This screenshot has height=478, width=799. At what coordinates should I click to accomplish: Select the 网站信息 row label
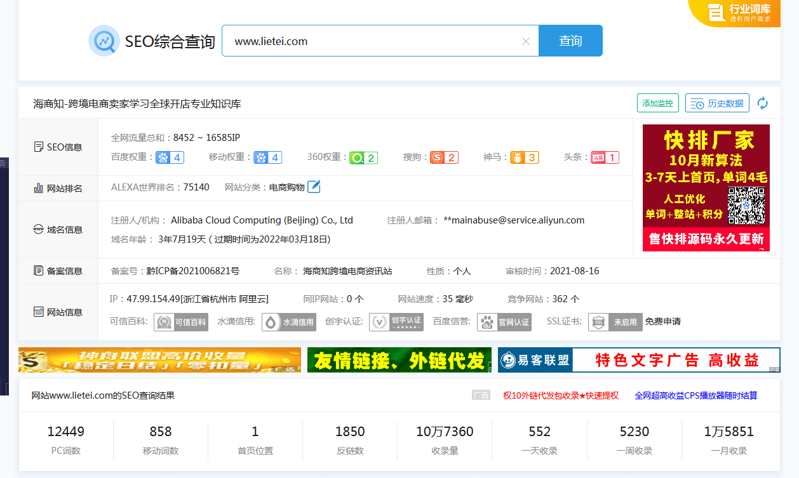[x=58, y=312]
